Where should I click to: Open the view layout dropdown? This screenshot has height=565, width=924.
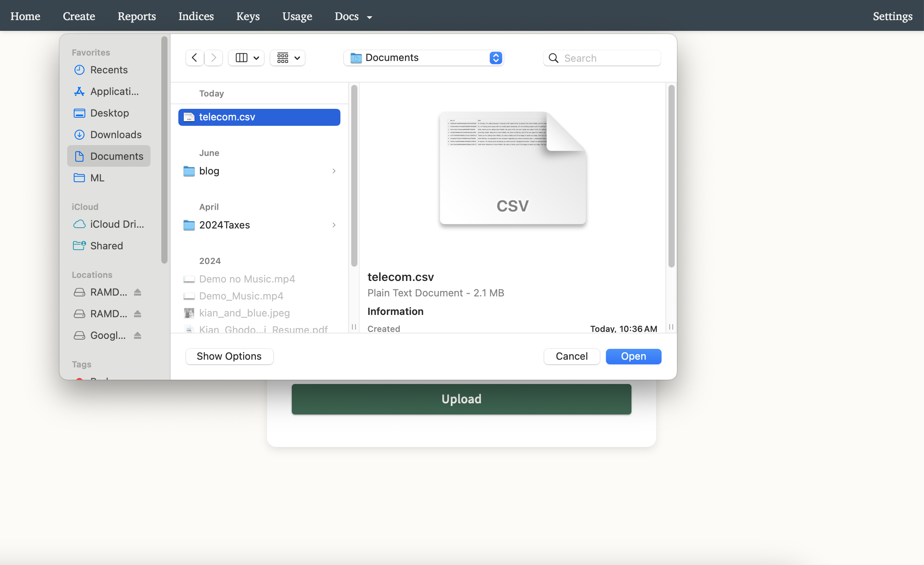coord(246,58)
